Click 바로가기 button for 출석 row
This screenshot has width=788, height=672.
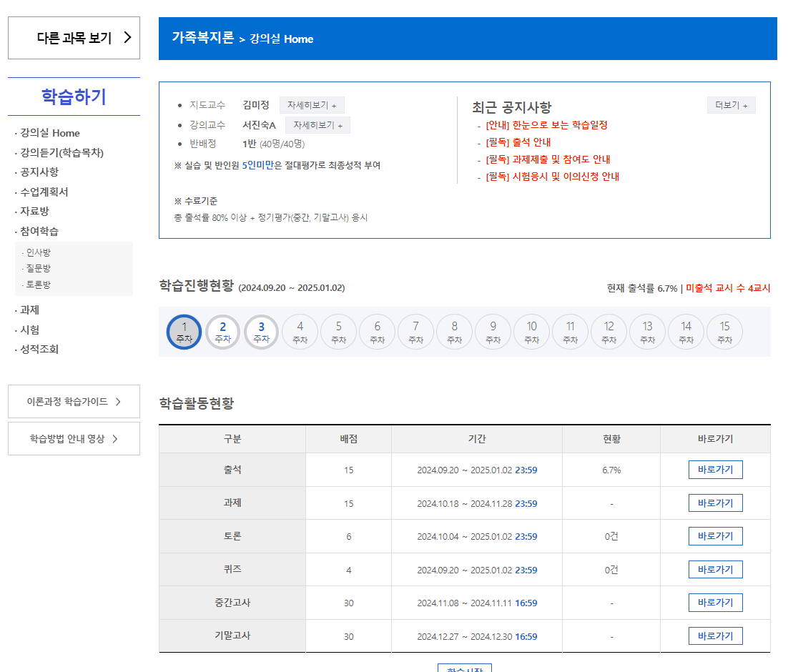pyautogui.click(x=715, y=470)
